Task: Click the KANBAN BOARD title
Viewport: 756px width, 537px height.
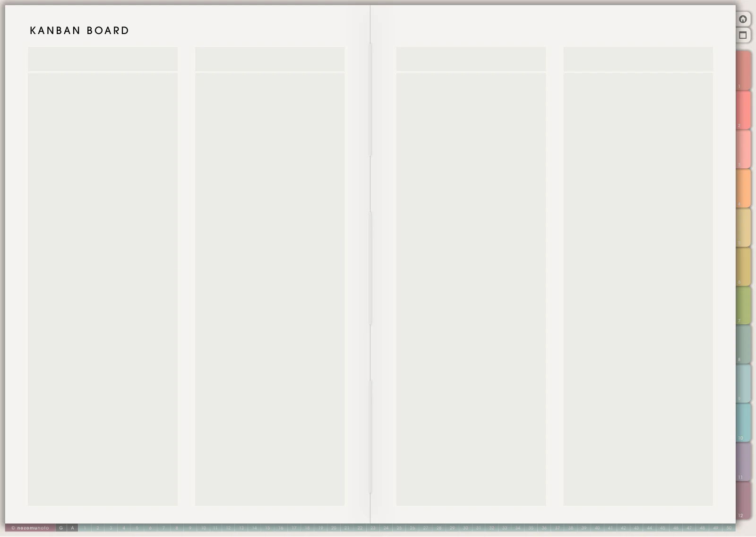Action: [79, 31]
